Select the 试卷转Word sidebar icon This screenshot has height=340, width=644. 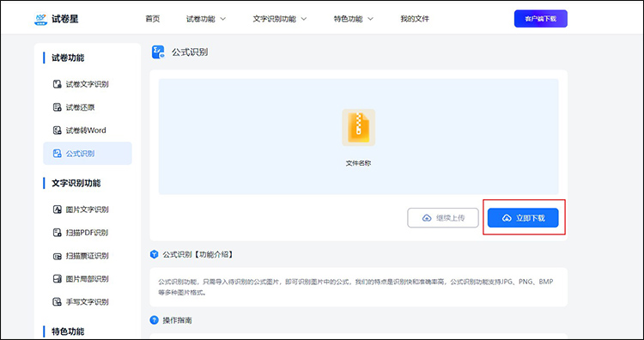click(x=57, y=131)
